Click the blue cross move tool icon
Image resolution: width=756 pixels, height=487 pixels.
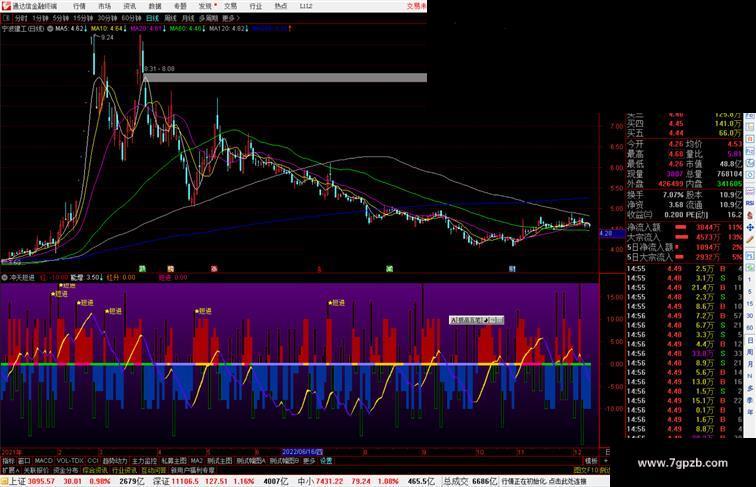click(x=750, y=227)
